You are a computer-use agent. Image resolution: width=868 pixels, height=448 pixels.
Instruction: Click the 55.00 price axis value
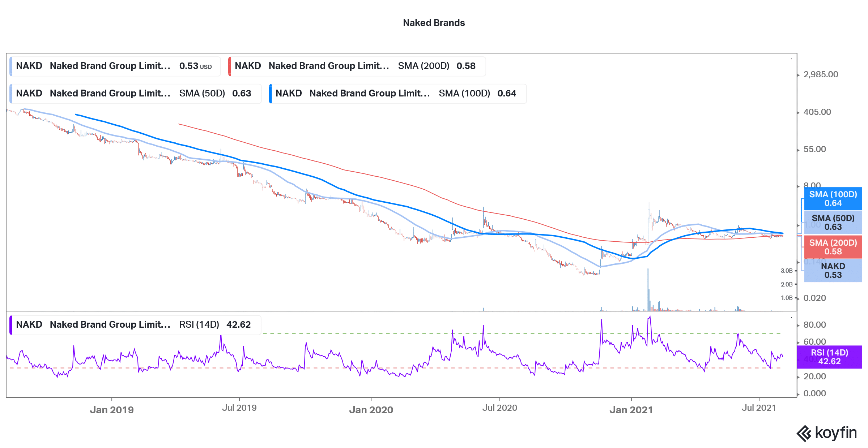tap(815, 149)
